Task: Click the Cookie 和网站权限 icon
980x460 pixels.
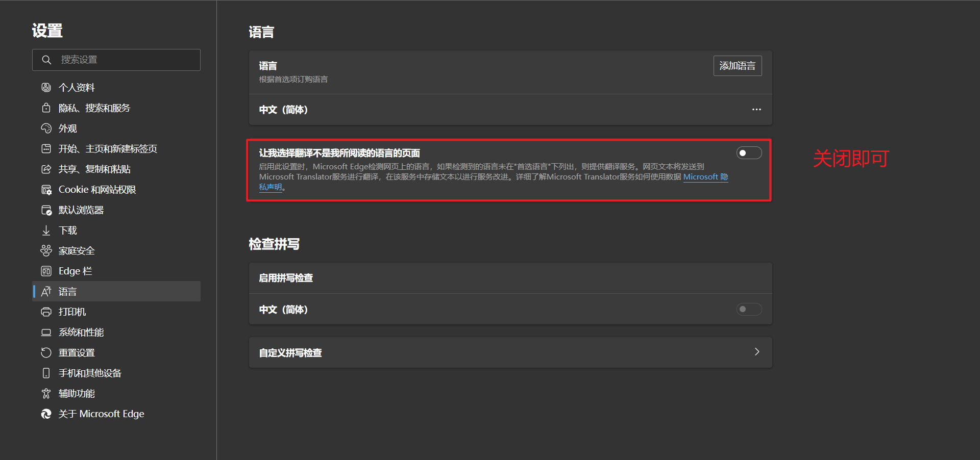Action: tap(46, 189)
